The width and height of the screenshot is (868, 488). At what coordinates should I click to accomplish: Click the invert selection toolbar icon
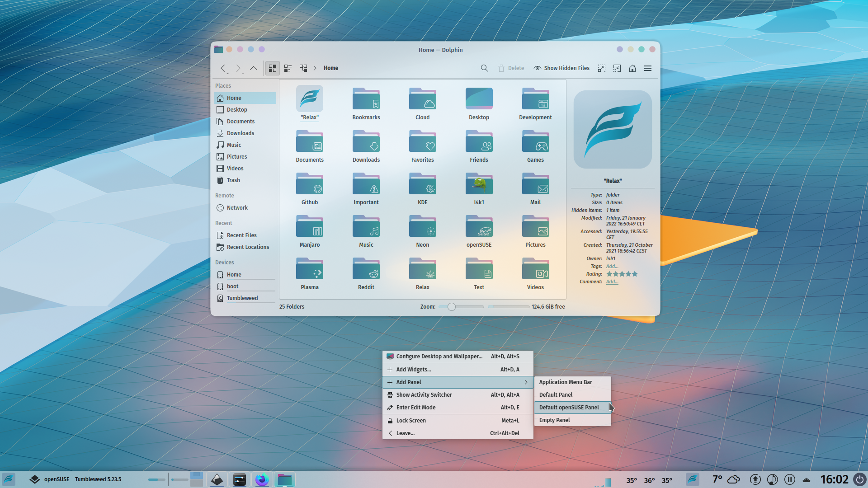(x=617, y=68)
